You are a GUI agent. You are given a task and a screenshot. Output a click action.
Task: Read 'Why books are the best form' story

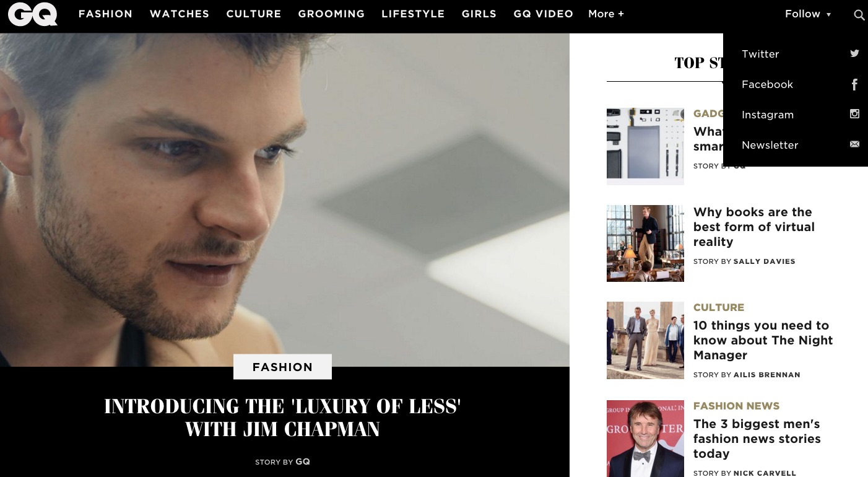[753, 227]
